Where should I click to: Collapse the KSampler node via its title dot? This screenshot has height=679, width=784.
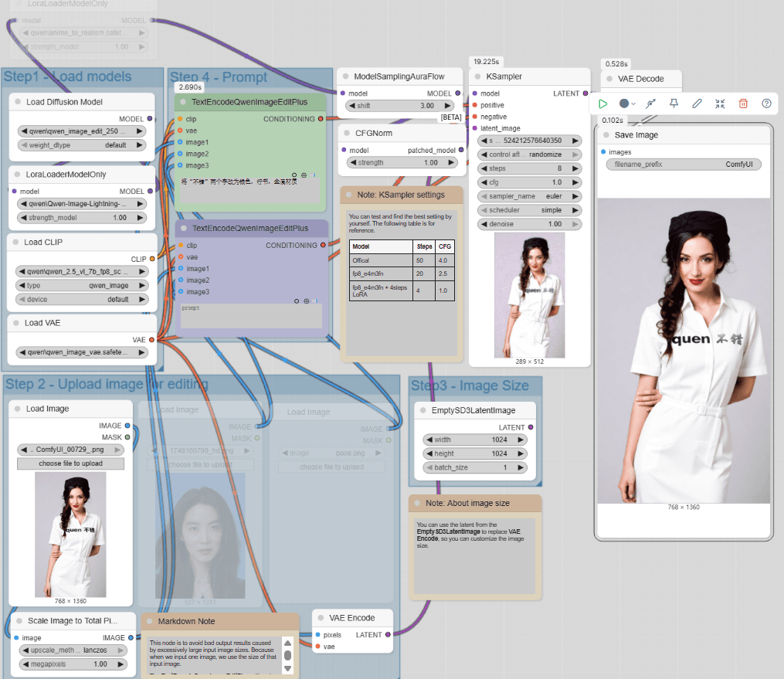click(x=476, y=77)
